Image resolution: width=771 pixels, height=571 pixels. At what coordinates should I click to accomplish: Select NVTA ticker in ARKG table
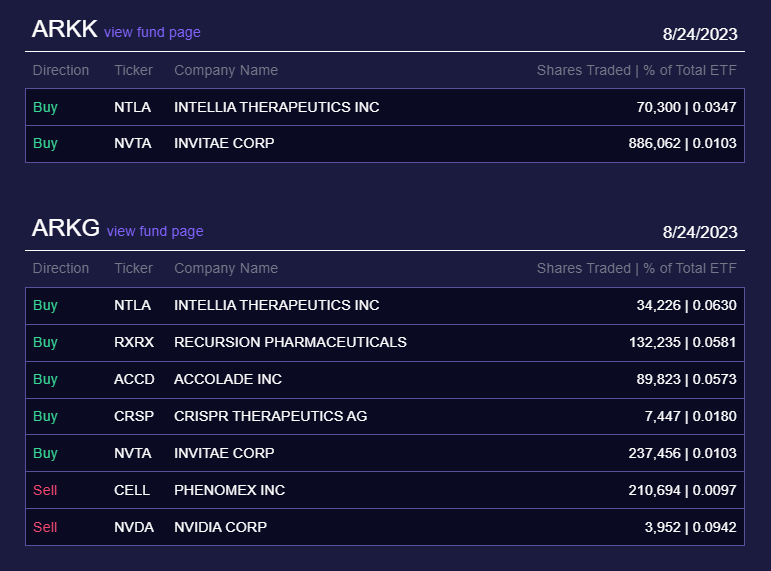click(x=133, y=453)
